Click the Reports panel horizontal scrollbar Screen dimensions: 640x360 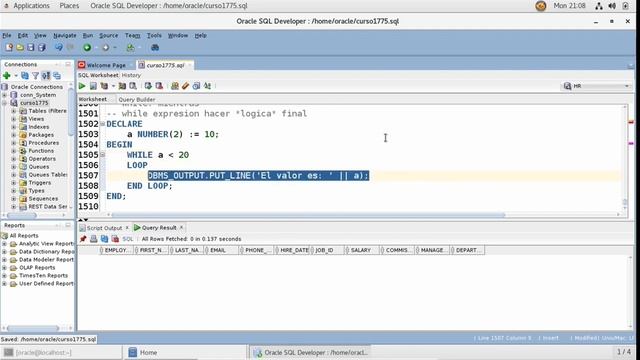click(33, 328)
